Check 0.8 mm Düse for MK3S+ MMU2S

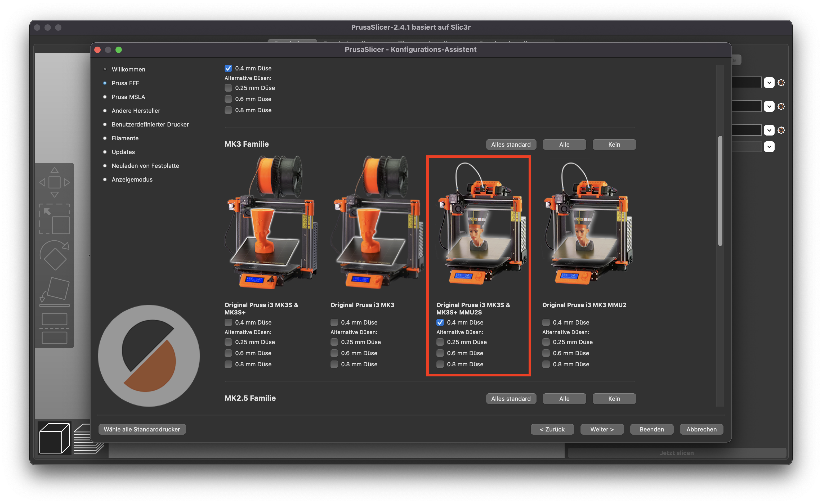click(x=440, y=364)
